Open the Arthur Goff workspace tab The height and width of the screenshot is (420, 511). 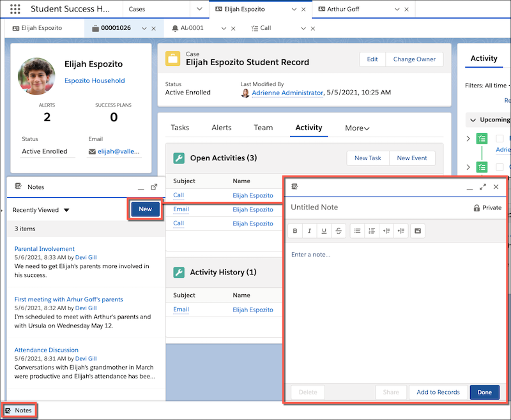tap(343, 9)
